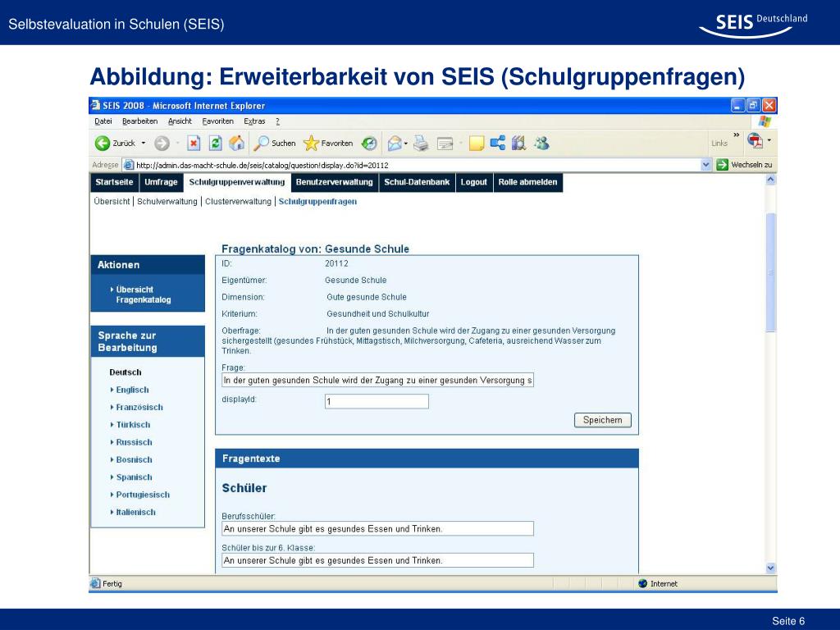This screenshot has height=630, width=840.
Task: Click the IE window icon in title bar
Action: (x=95, y=105)
